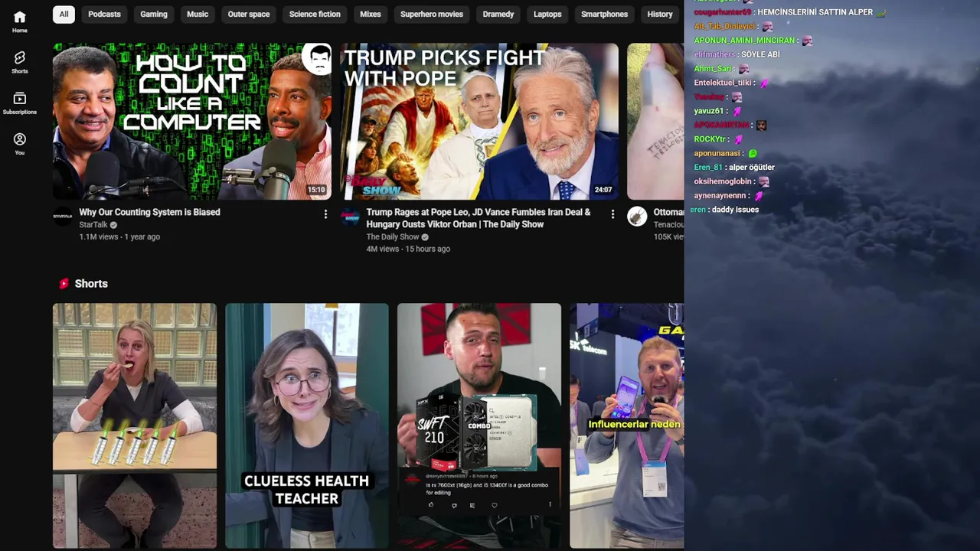Select the Mixes filter chip
The height and width of the screenshot is (551, 980).
coord(371,14)
